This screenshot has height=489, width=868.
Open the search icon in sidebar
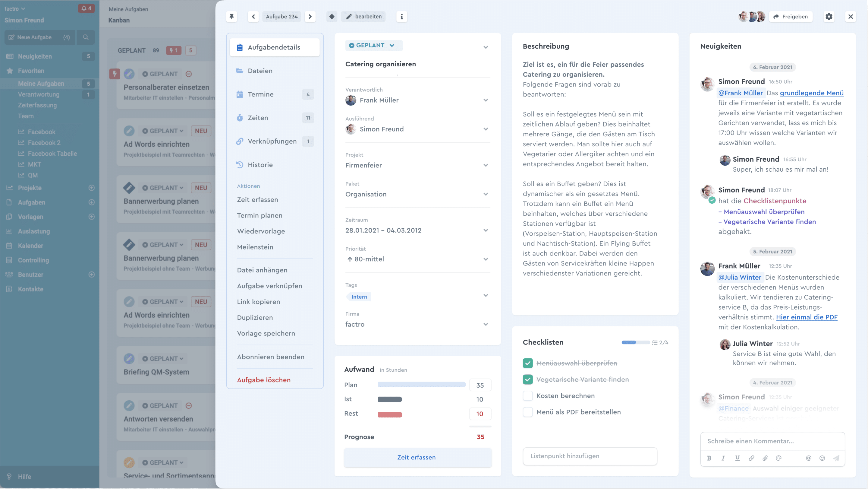tap(86, 37)
